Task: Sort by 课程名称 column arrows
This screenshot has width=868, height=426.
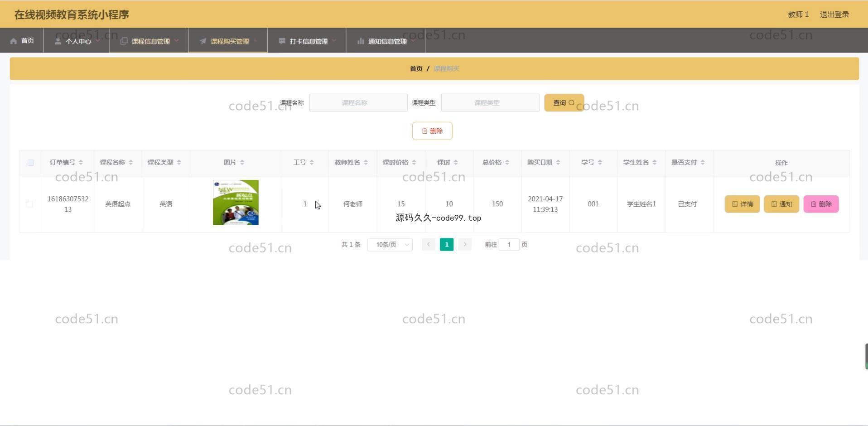Action: (130, 162)
